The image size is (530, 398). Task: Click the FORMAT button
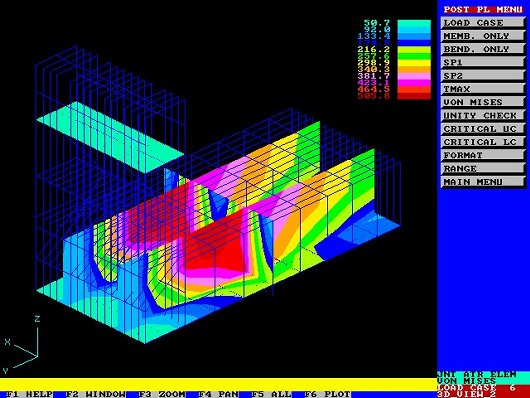(483, 155)
